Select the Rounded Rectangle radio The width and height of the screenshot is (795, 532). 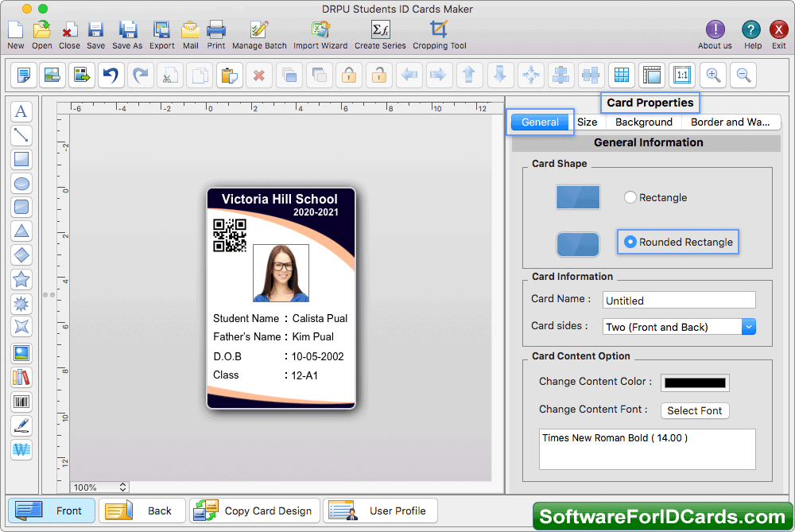(630, 242)
